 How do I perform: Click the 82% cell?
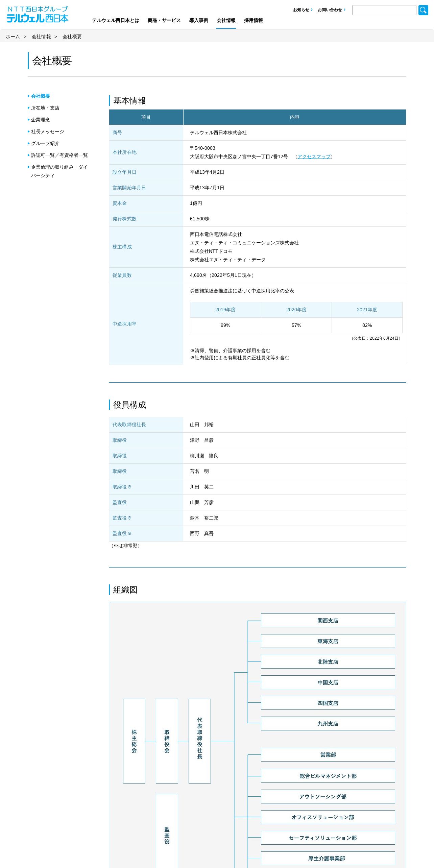(367, 325)
